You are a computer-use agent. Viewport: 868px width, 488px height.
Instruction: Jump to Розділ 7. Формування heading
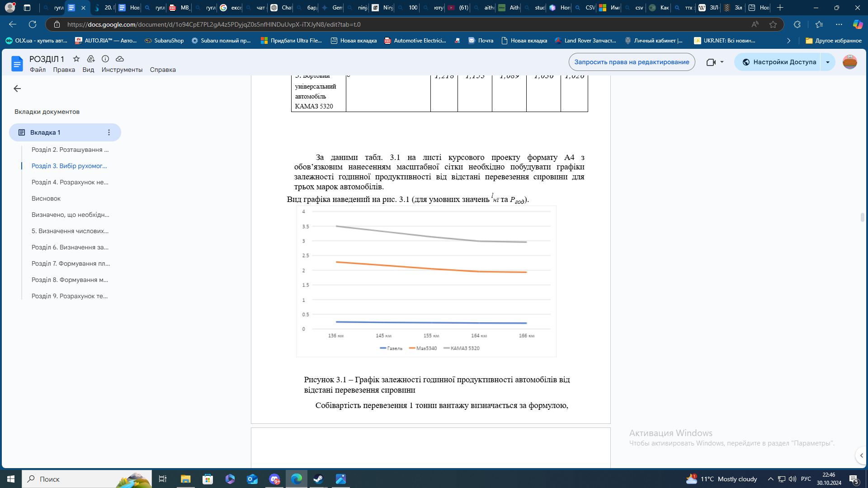pyautogui.click(x=71, y=263)
